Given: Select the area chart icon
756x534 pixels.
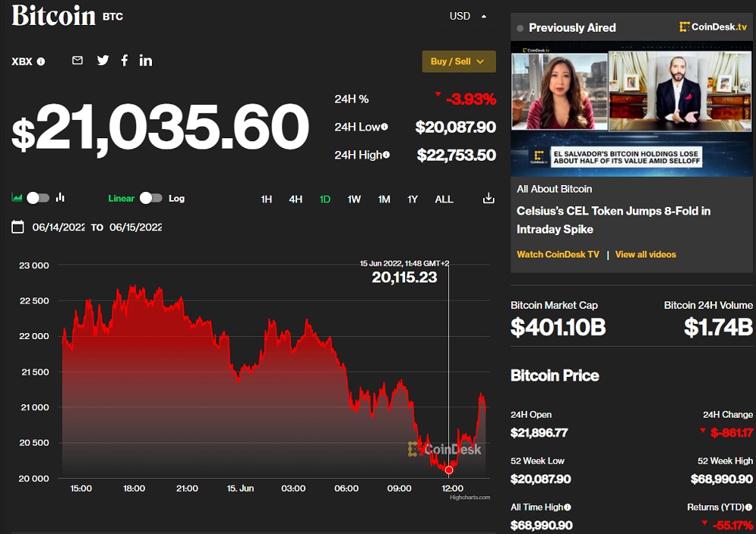Looking at the screenshot, I should tap(17, 197).
